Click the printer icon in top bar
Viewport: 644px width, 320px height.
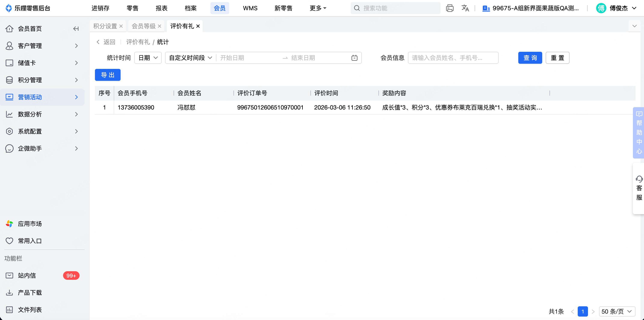[449, 8]
